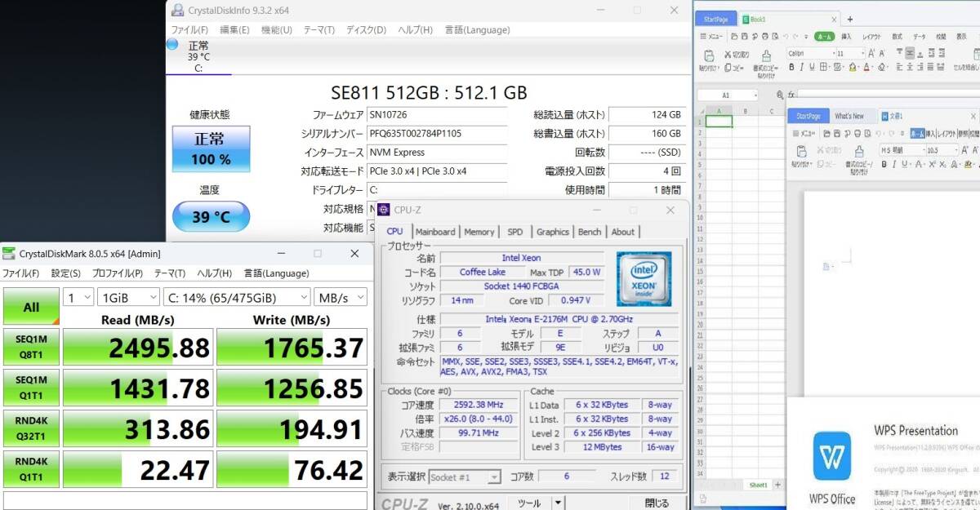980x510 pixels.
Task: Open the What's New tab in WPS Writer
Action: (x=849, y=116)
